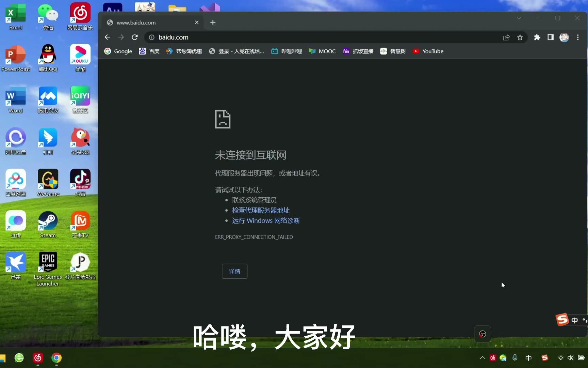Bookmark this page via the star icon

[520, 37]
